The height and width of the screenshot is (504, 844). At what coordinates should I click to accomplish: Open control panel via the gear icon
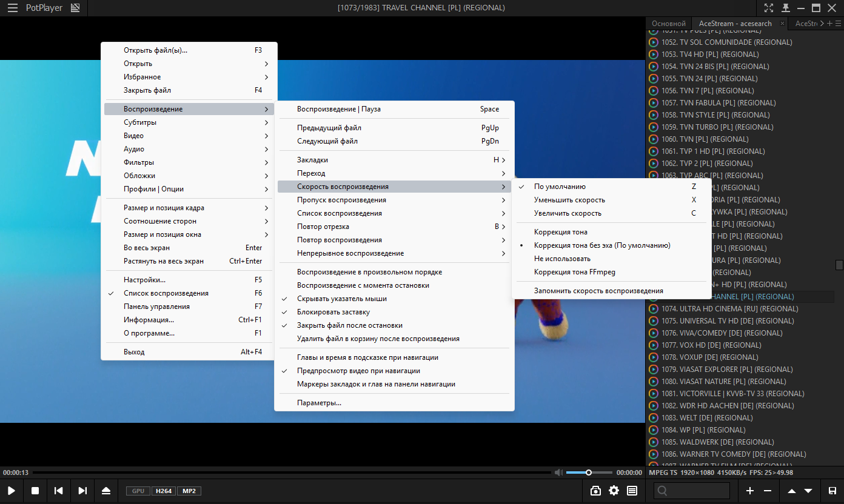tap(614, 491)
